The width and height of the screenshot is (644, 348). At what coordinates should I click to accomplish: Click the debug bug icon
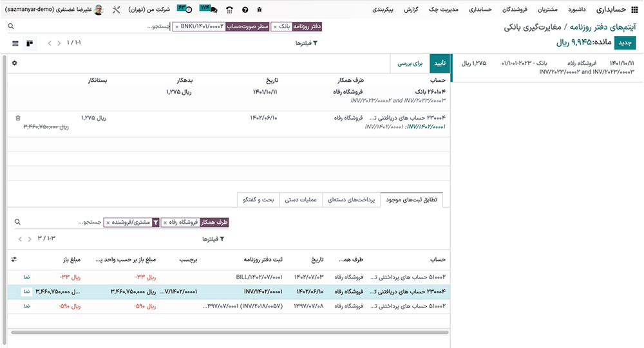tap(260, 10)
